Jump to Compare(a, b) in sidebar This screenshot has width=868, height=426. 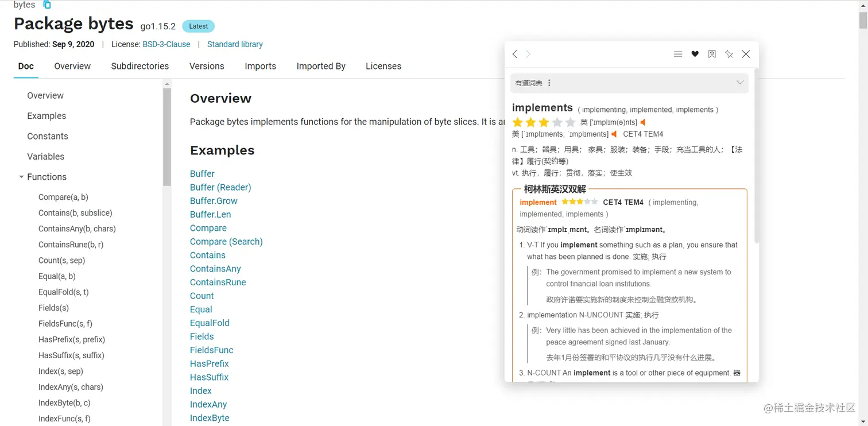(63, 197)
